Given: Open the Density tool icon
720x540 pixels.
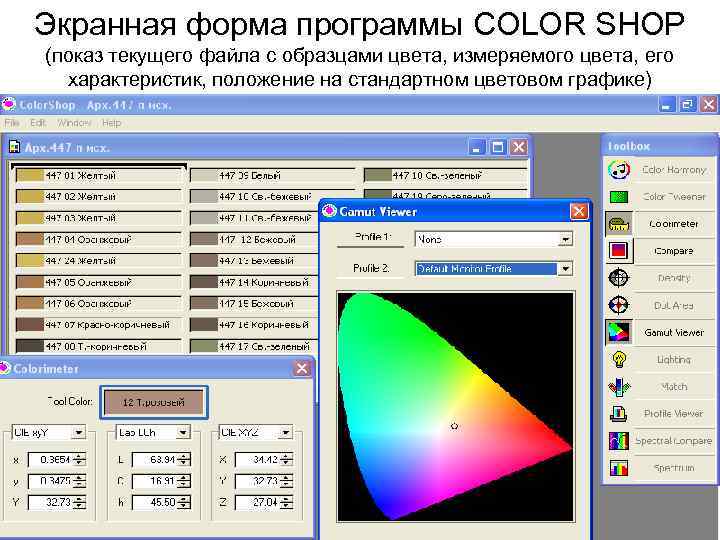Looking at the screenshot, I should click(x=619, y=278).
